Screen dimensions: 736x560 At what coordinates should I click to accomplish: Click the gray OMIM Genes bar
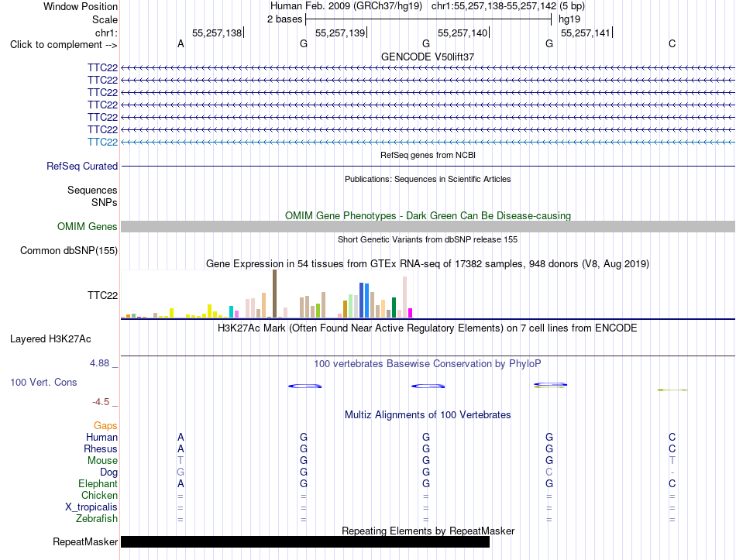(428, 227)
